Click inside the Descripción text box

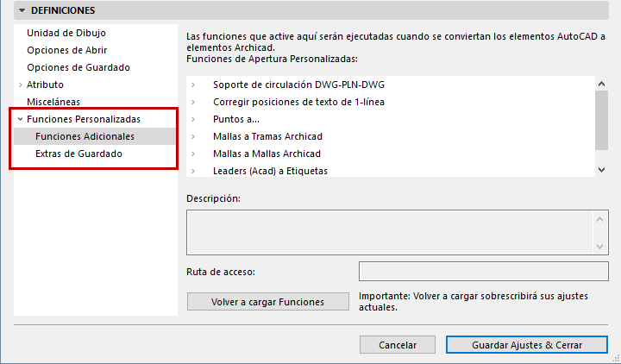(x=390, y=233)
